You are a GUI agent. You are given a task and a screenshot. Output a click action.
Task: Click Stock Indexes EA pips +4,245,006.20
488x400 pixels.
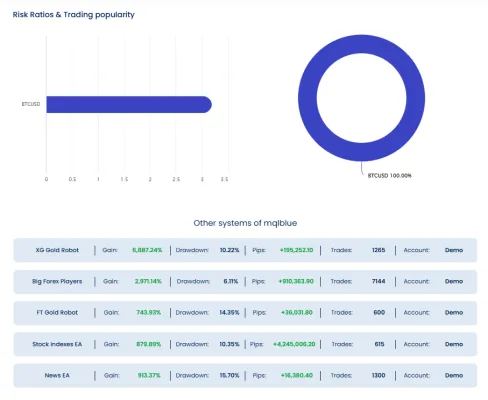[x=294, y=344]
